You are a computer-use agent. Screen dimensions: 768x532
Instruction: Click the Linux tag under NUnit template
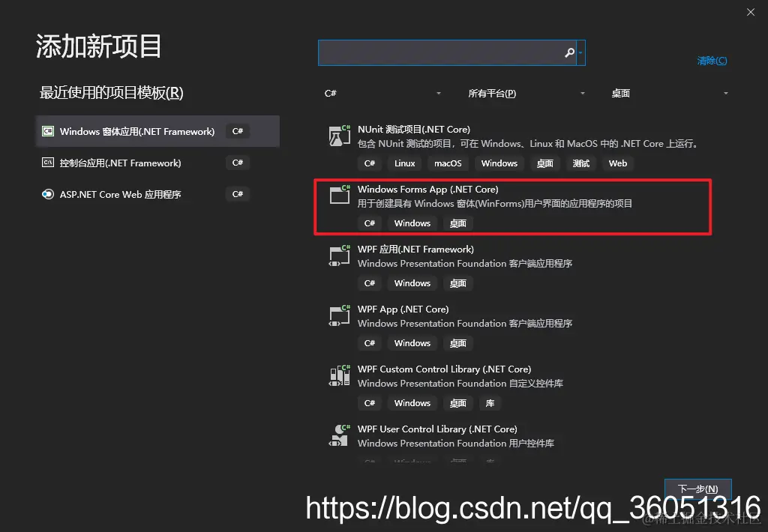point(404,163)
